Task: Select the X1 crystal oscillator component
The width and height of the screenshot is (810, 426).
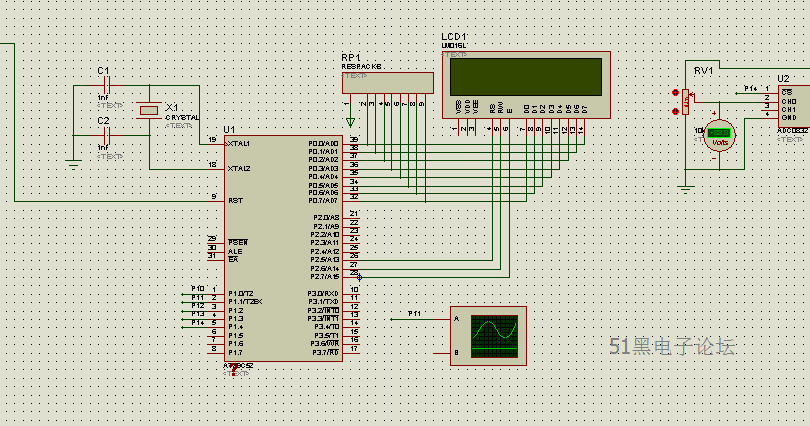Action: [149, 109]
